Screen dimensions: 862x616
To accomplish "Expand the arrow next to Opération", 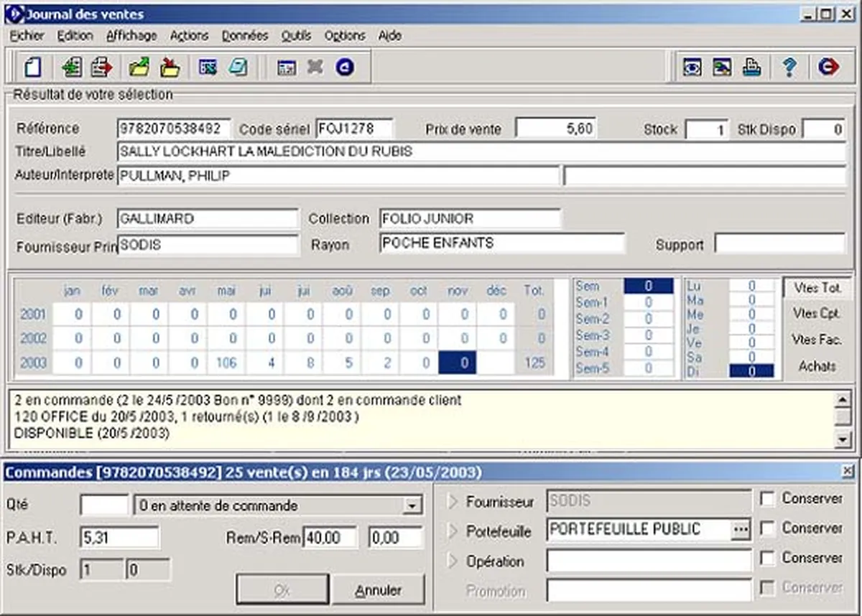I will (453, 561).
